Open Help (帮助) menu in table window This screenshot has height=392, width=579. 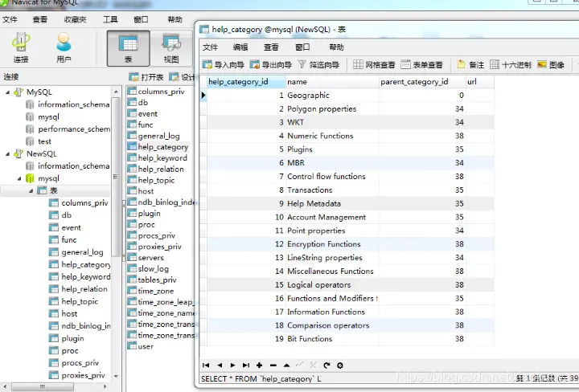pyautogui.click(x=336, y=47)
